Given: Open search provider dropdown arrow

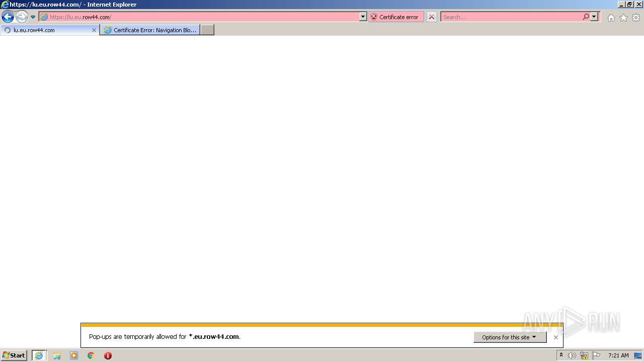Looking at the screenshot, I should 594,17.
